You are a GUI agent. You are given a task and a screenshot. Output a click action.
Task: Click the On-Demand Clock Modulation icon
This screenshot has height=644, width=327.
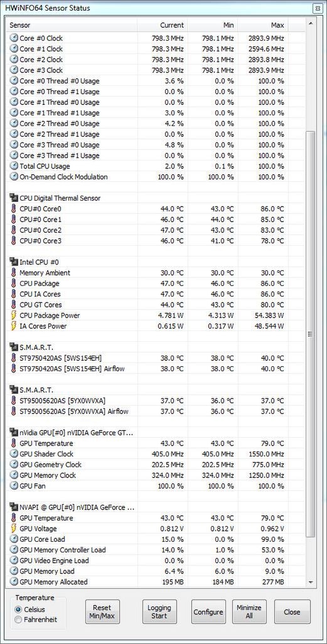pyautogui.click(x=14, y=177)
